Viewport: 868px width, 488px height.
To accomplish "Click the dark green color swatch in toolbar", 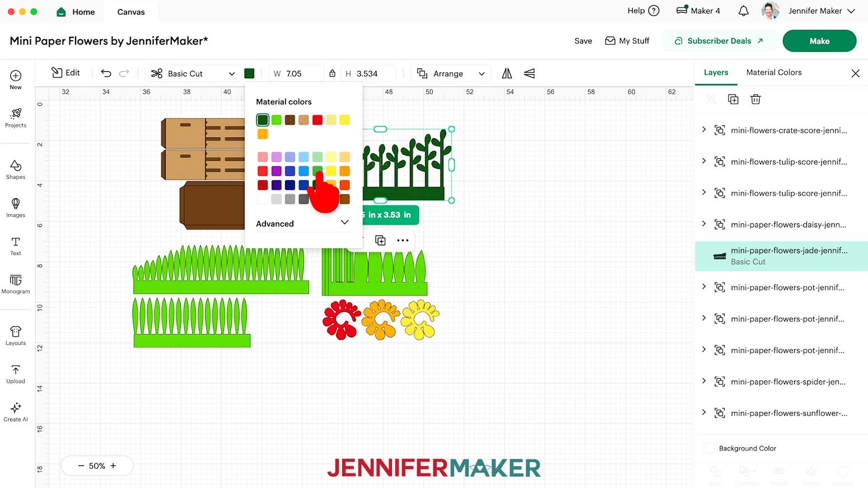I will tap(249, 73).
